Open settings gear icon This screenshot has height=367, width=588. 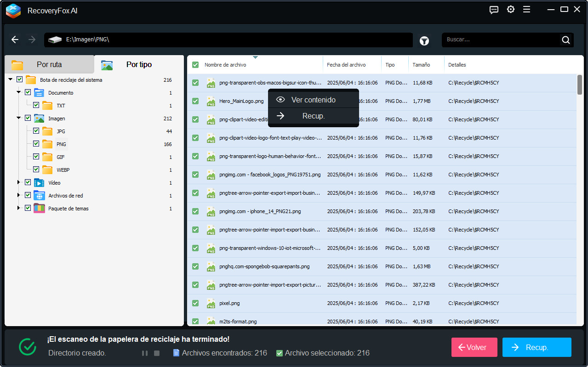tap(510, 10)
